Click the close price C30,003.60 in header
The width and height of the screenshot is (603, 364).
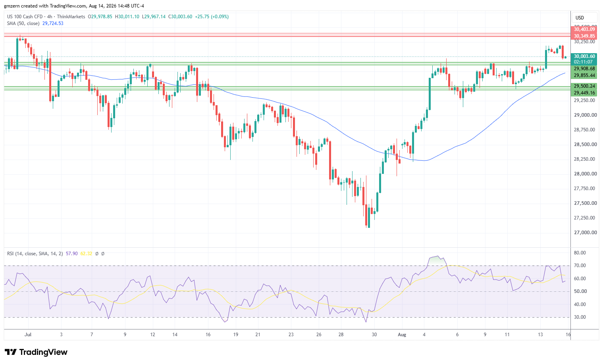[x=180, y=17]
